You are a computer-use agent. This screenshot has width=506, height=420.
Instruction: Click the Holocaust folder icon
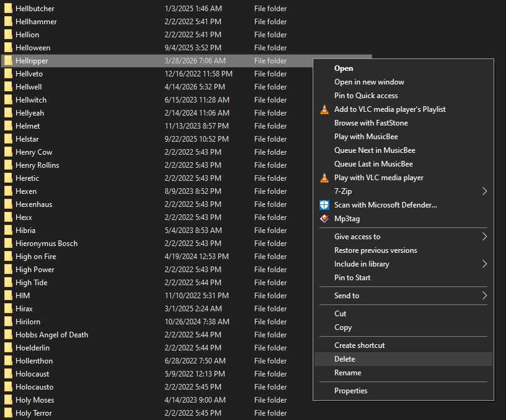[x=8, y=374]
